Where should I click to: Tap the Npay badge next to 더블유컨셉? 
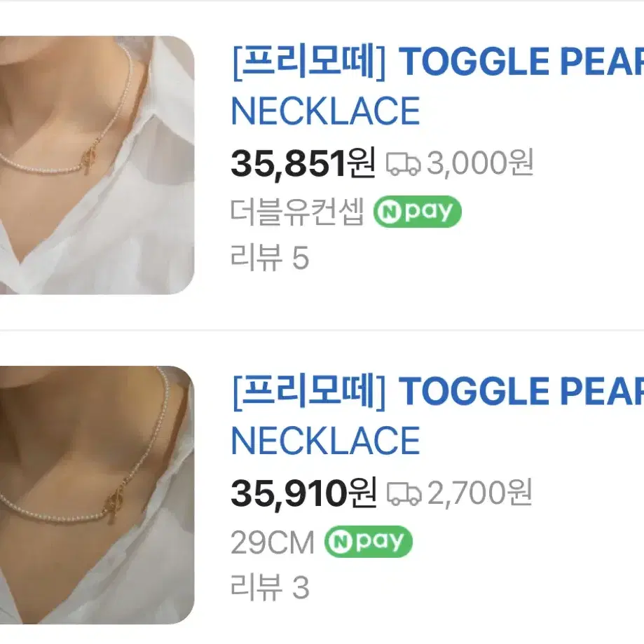point(417,212)
